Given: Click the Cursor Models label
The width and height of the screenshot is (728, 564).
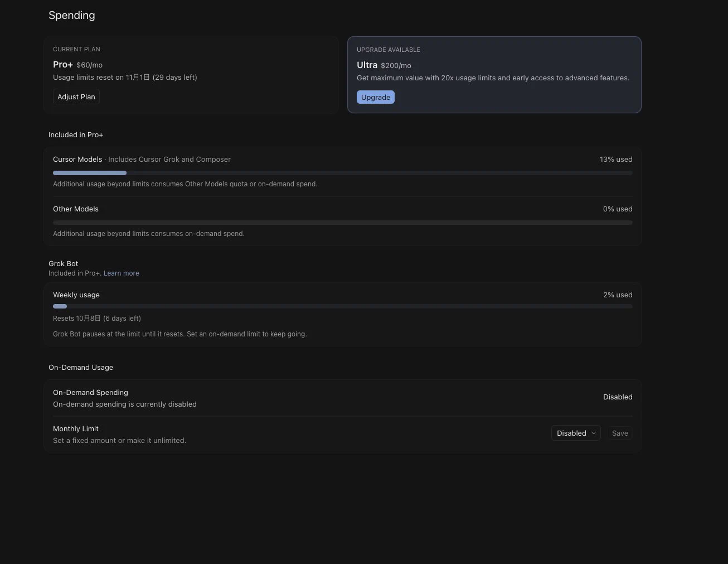Looking at the screenshot, I should [77, 160].
